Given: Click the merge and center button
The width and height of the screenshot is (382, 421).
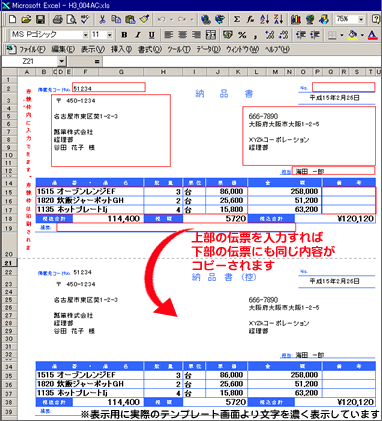Looking at the screenshot, I should [x=211, y=35].
